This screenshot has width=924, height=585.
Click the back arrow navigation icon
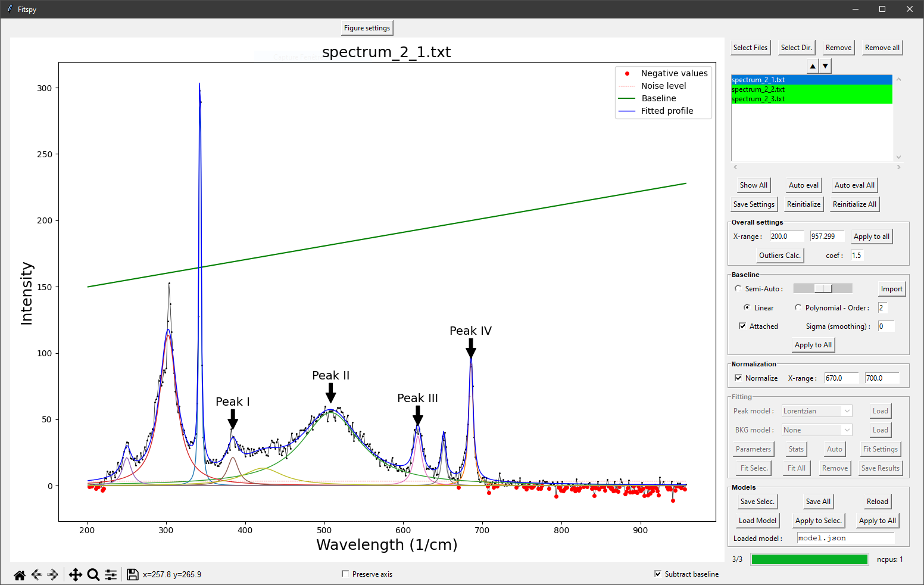click(36, 574)
